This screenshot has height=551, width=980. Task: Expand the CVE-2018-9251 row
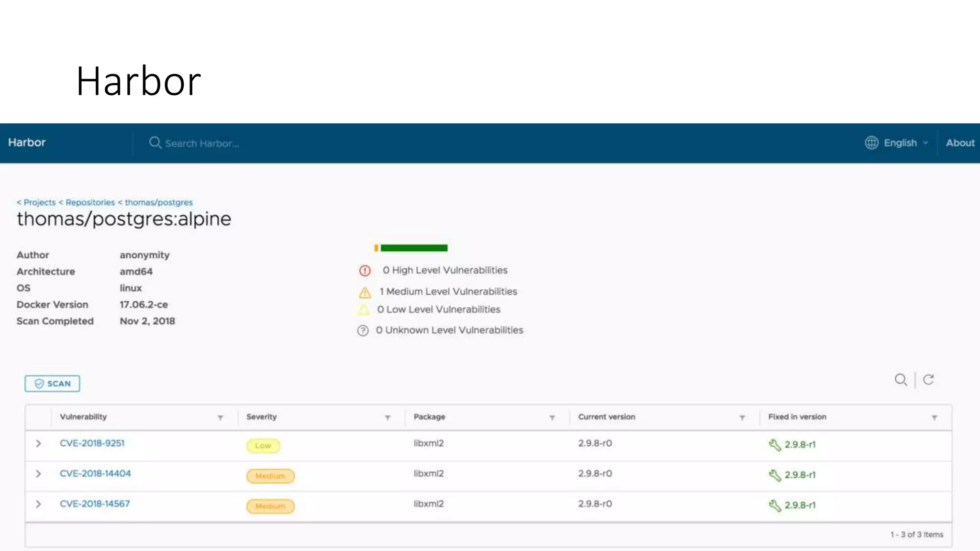pyautogui.click(x=38, y=443)
